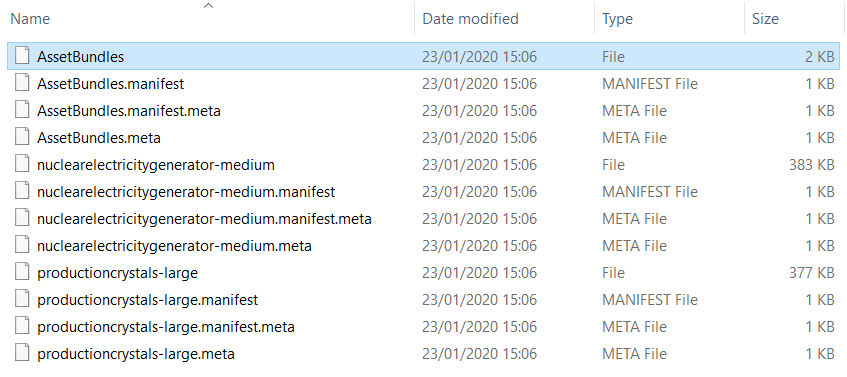
Task: Click the sort arrow above the Name column
Action: pos(209,5)
